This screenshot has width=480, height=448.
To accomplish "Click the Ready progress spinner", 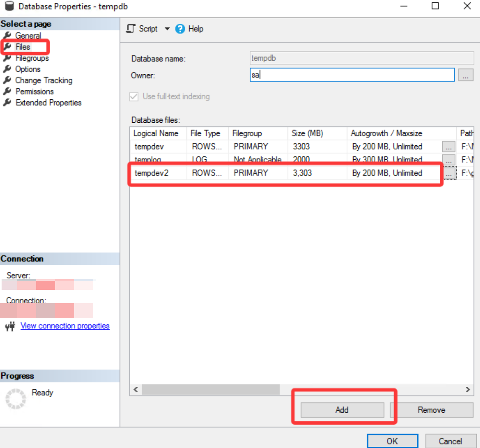I will point(16,399).
